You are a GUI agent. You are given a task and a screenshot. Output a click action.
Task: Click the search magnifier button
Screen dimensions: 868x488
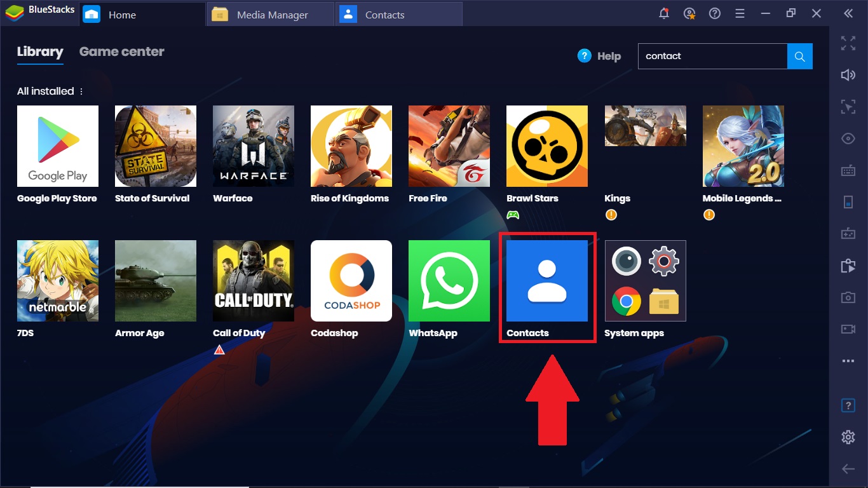(800, 56)
